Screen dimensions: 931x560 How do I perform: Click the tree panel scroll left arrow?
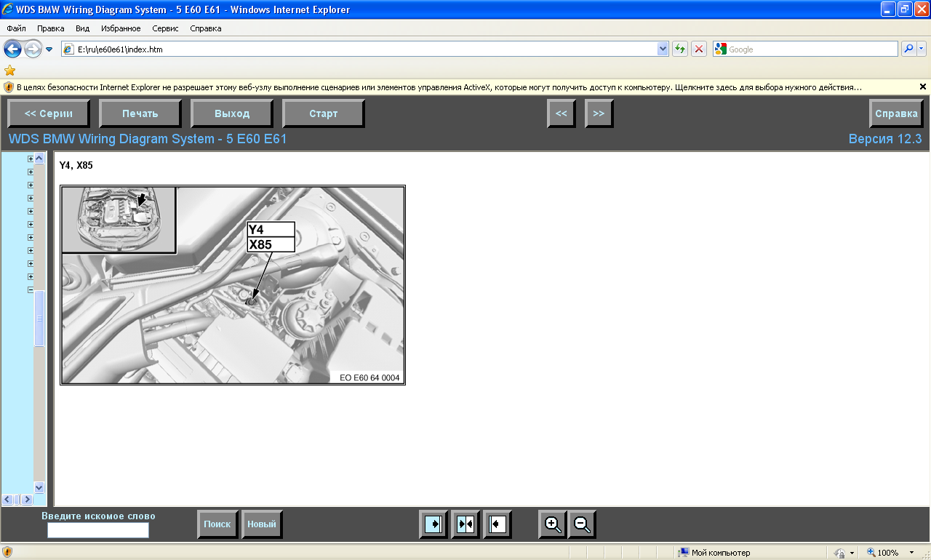point(7,500)
